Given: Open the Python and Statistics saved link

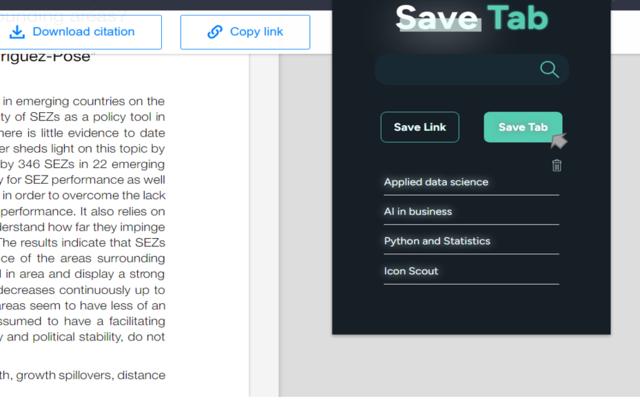Looking at the screenshot, I should [437, 241].
